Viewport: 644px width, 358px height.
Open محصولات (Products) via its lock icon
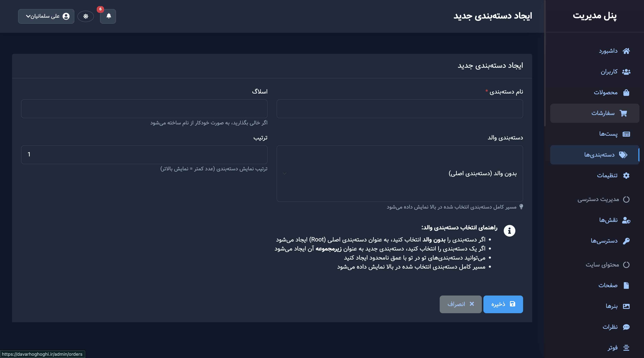tap(626, 92)
